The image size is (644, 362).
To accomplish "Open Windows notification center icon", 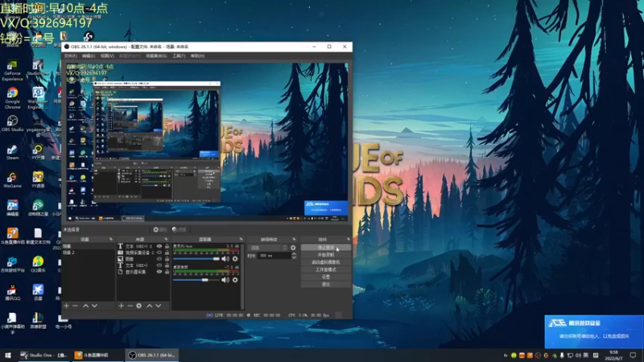I will coord(633,355).
